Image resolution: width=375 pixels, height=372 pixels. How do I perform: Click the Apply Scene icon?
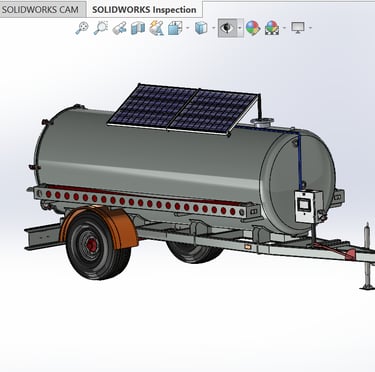[272, 28]
